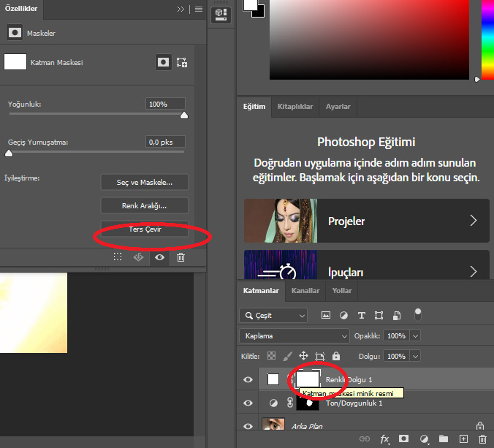Image resolution: width=494 pixels, height=448 pixels.
Task: Filter layers by smart objects icon
Action: 397,316
